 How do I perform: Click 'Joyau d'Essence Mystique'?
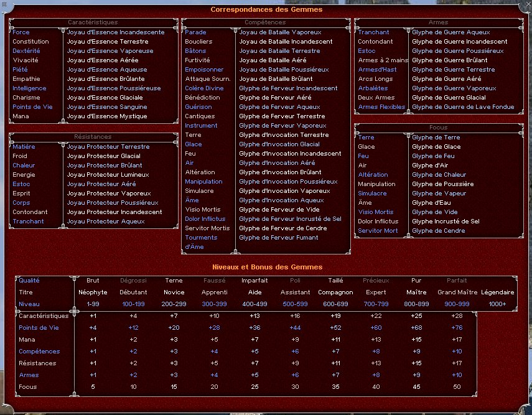pyautogui.click(x=107, y=116)
